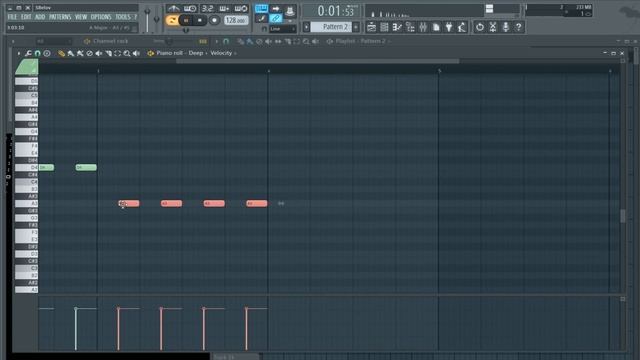Viewport: 640px width, 360px height.
Task: Select the Slice tool in Piano roll
Action: tap(108, 53)
